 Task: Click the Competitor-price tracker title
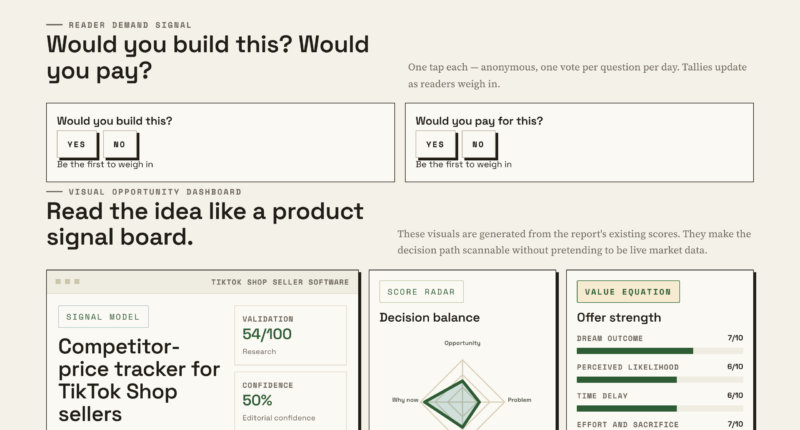139,380
